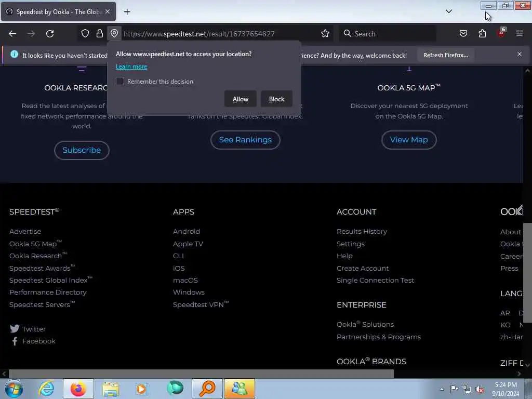The height and width of the screenshot is (399, 532).
Task: Save page to Pocket icon
Action: click(x=463, y=33)
